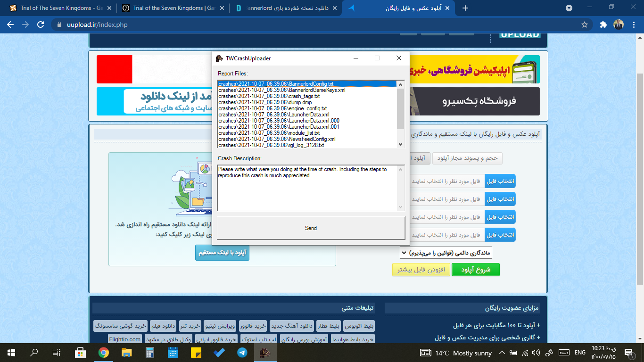
Task: Click the yellow افزودن فایل بیشتر button
Action: pyautogui.click(x=421, y=270)
